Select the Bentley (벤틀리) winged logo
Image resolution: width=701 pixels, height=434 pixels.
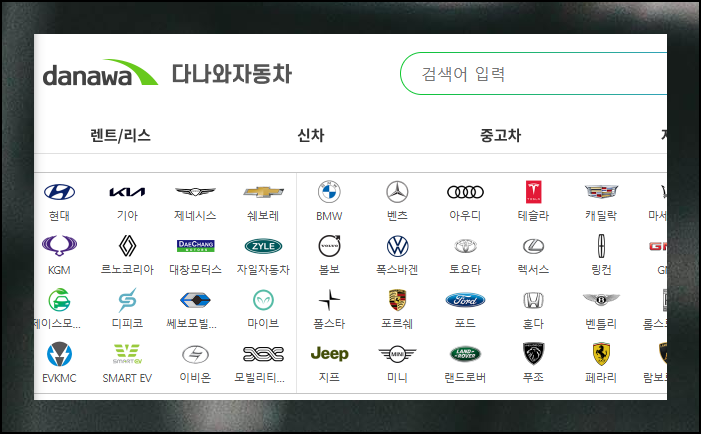pyautogui.click(x=601, y=300)
